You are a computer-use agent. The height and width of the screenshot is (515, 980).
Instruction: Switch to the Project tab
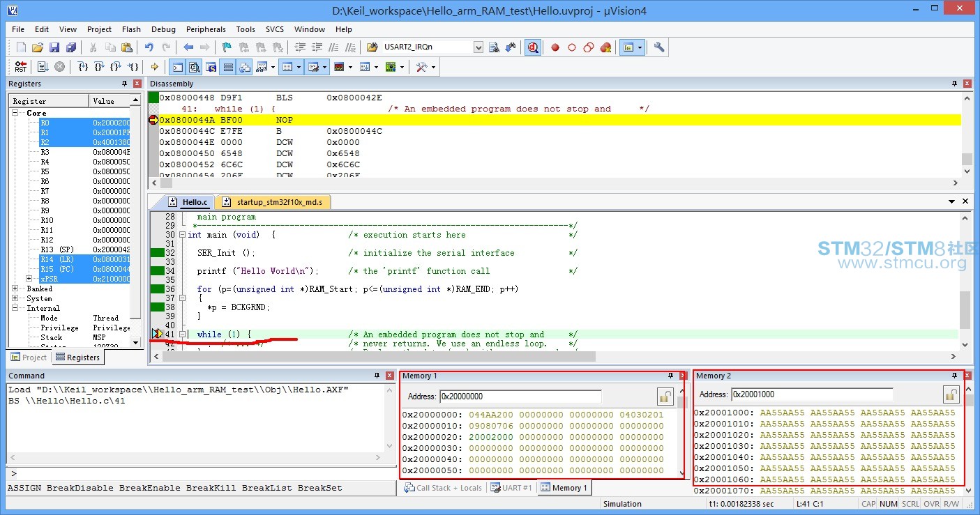[x=29, y=358]
